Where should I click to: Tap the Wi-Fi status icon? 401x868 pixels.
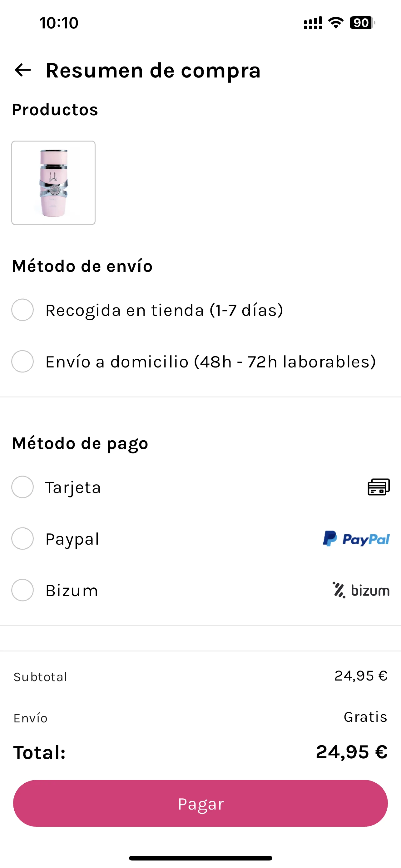[336, 23]
